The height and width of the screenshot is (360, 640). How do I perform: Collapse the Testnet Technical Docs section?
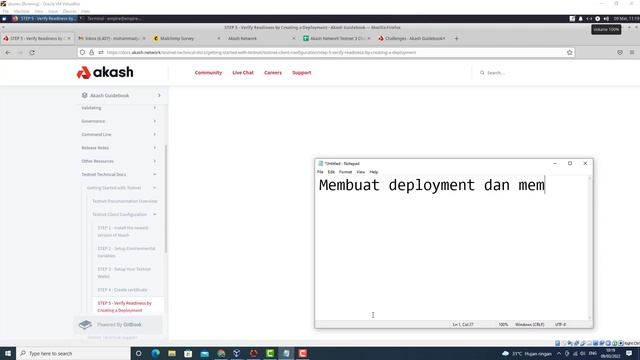(155, 174)
